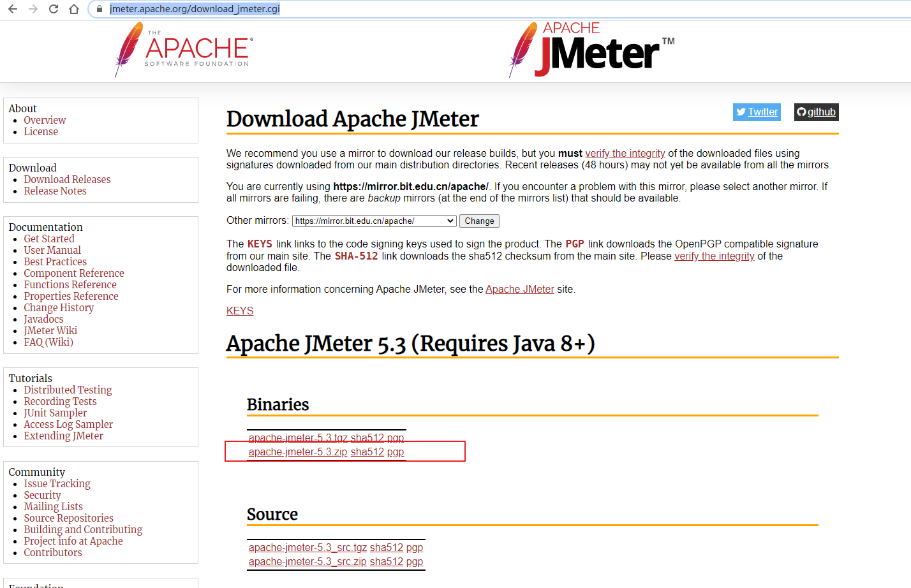The height and width of the screenshot is (588, 911).
Task: Reload the page with the refresh icon
Action: tap(54, 9)
